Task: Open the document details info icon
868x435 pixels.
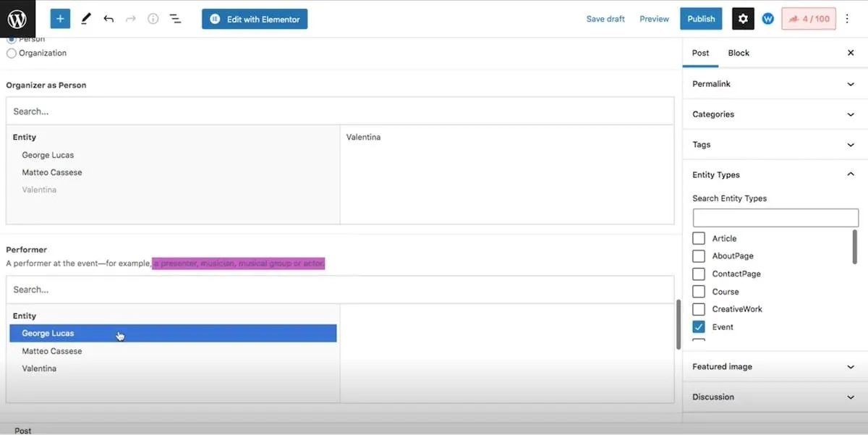Action: click(153, 19)
